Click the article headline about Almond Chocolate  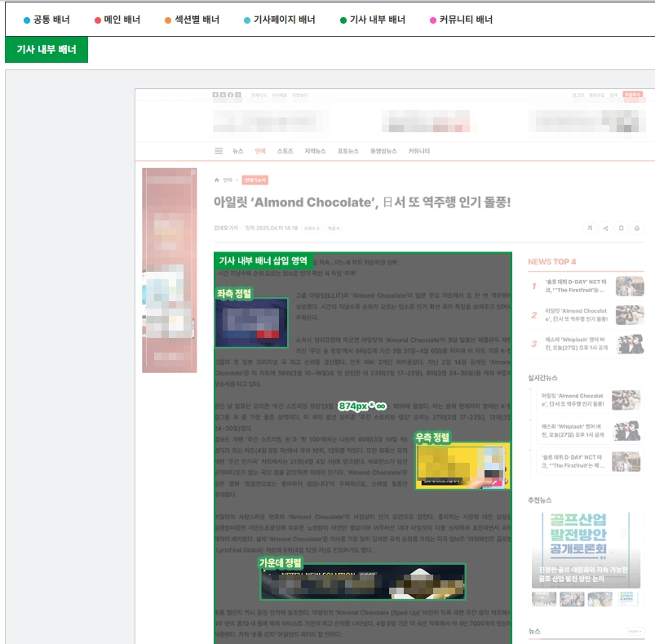(362, 202)
